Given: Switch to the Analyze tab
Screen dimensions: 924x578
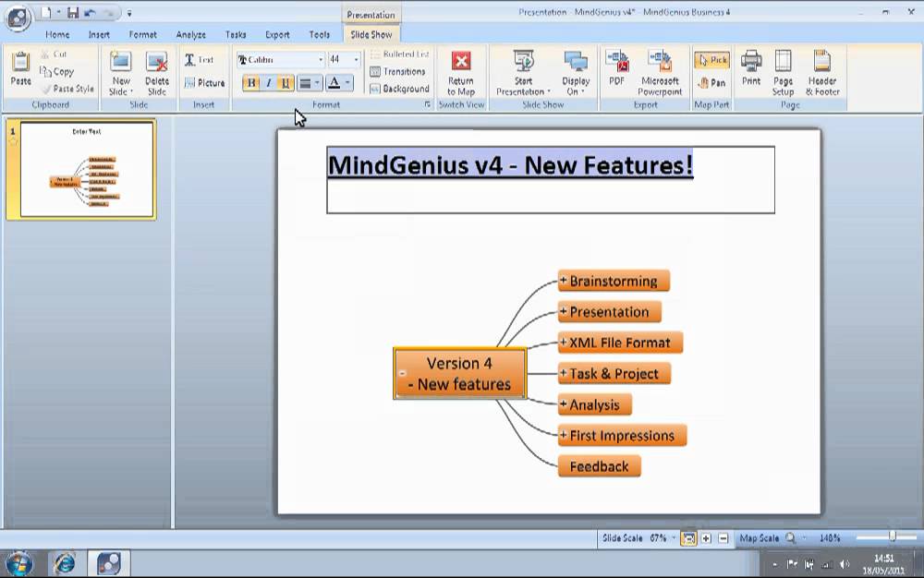Looking at the screenshot, I should click(x=191, y=35).
